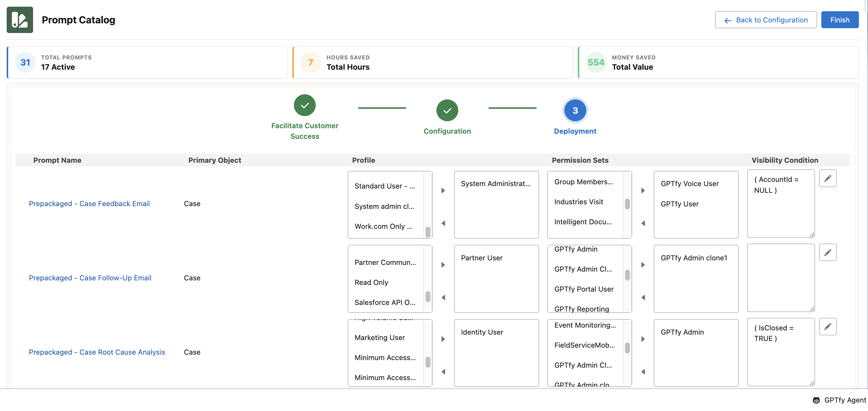Move profile right in Case Feedback Email row
Screen dimensions: 868x411
pos(443,191)
